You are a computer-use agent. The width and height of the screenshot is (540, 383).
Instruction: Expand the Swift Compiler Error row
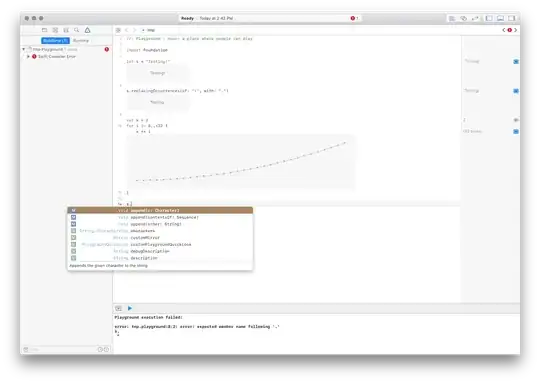(x=28, y=56)
